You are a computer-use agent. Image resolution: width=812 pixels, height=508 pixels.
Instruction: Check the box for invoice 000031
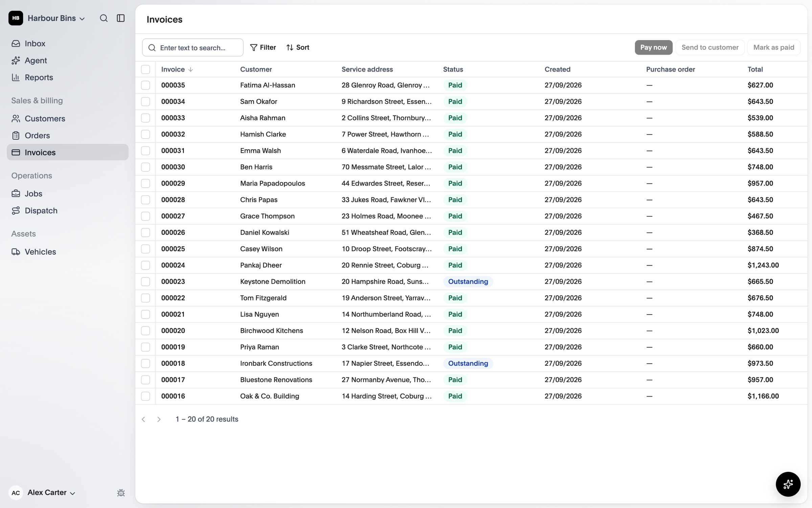(145, 151)
